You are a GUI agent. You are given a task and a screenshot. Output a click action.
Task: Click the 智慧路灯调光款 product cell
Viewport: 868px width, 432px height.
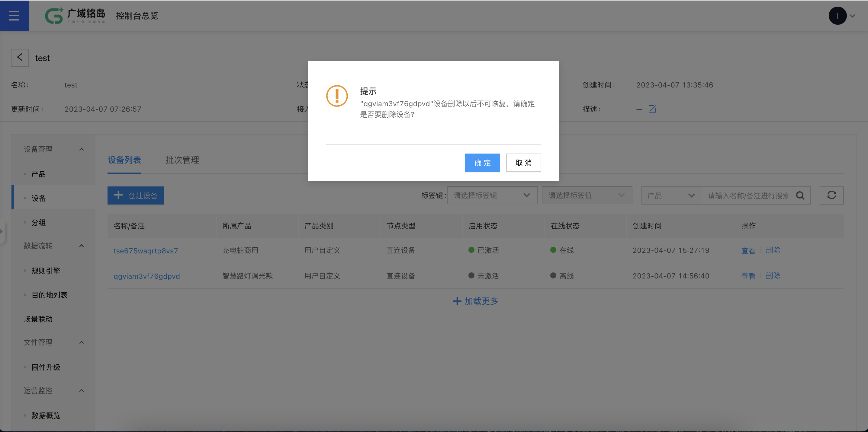(248, 276)
